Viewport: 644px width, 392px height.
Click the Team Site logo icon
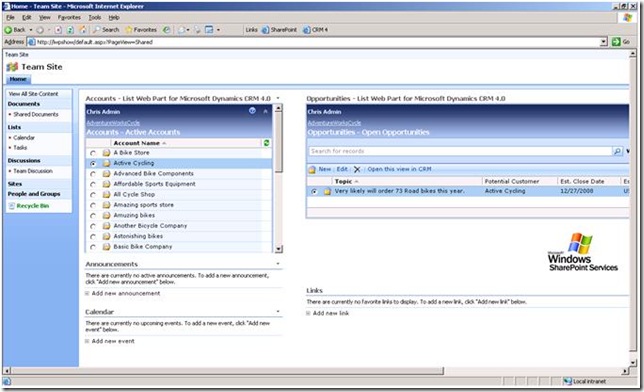click(x=12, y=67)
